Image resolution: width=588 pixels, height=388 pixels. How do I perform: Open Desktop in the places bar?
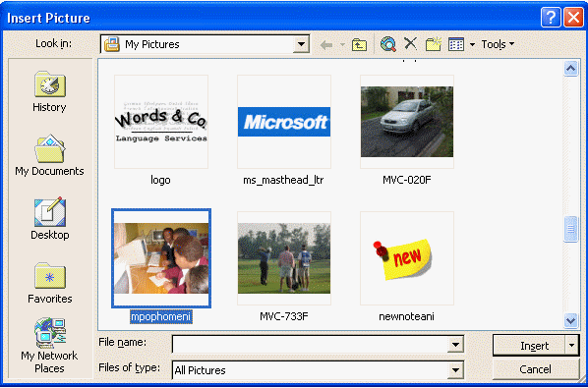(x=50, y=218)
